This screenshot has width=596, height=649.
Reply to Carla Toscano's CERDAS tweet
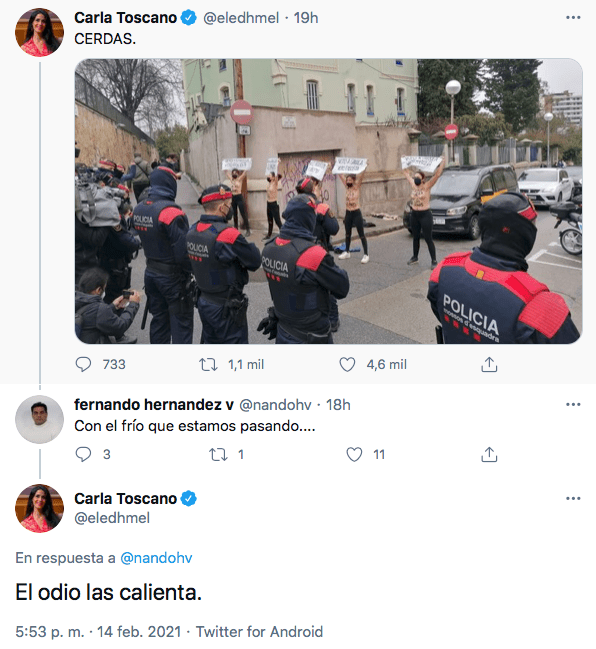click(x=83, y=365)
